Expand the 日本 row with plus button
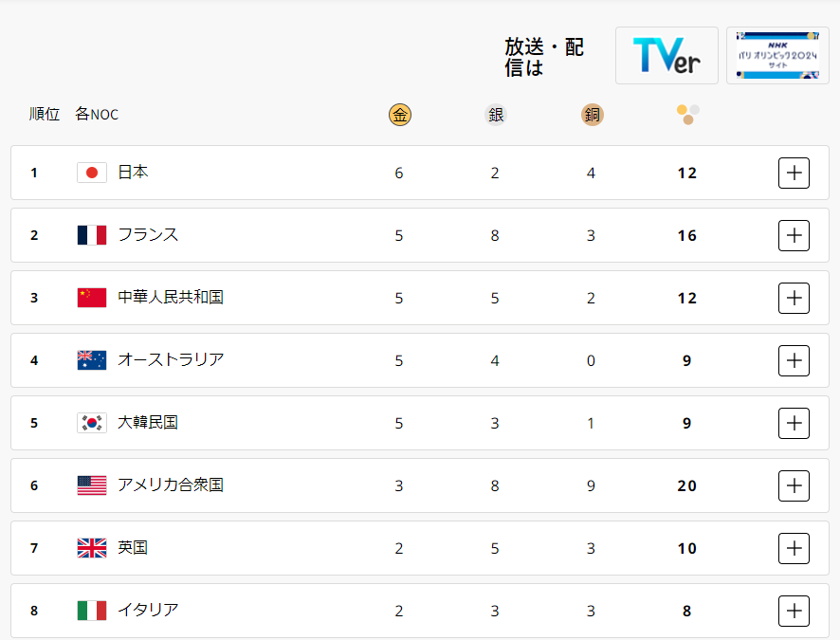The image size is (840, 640). 794,173
